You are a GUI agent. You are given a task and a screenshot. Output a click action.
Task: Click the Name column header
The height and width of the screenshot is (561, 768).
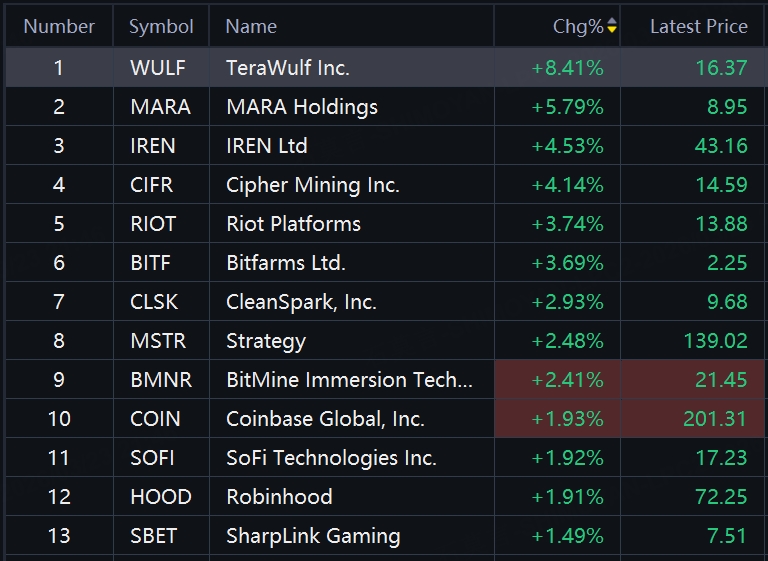click(251, 27)
